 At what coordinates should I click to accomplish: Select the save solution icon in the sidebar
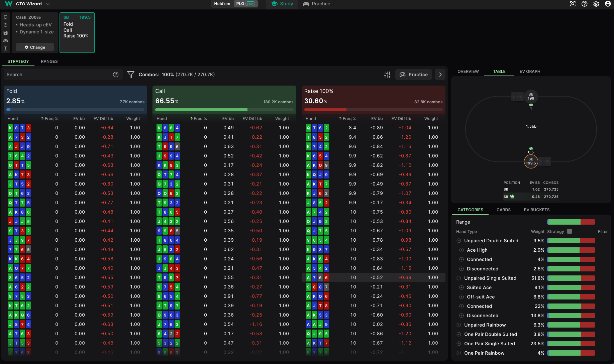pyautogui.click(x=6, y=32)
